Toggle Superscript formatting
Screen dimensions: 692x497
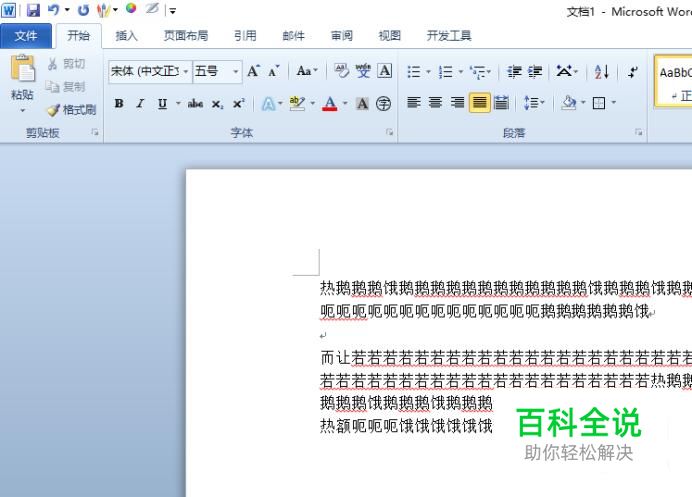click(x=239, y=104)
